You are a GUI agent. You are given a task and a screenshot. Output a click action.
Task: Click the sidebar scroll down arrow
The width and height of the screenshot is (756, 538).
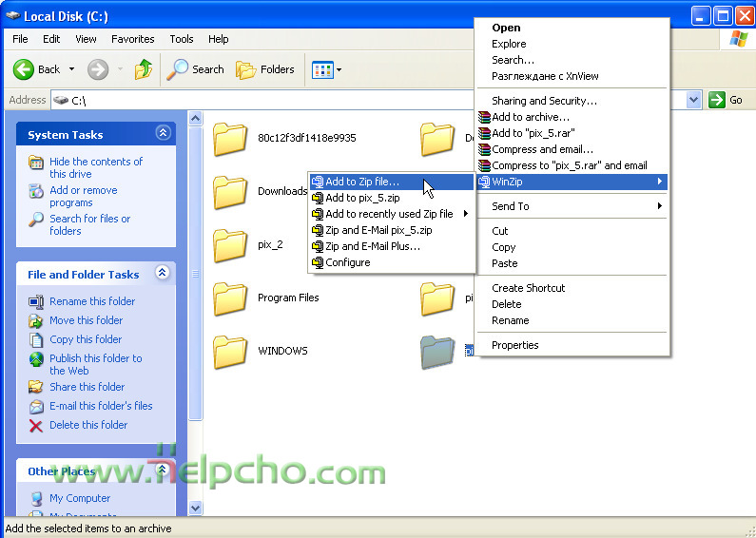pos(195,508)
